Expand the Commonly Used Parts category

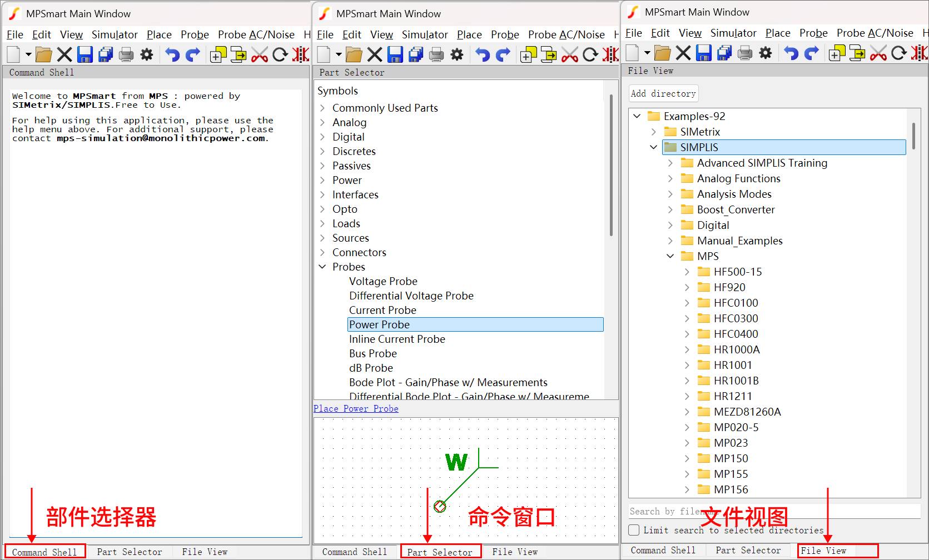click(322, 108)
